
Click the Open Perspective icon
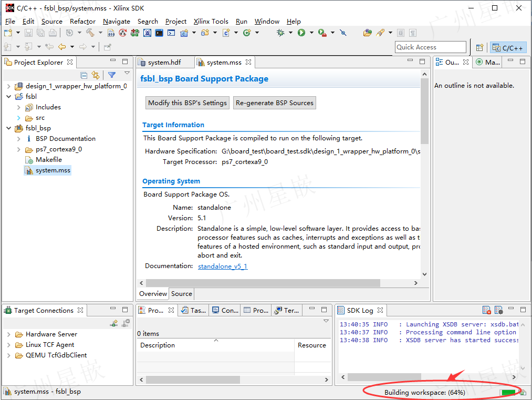[479, 47]
